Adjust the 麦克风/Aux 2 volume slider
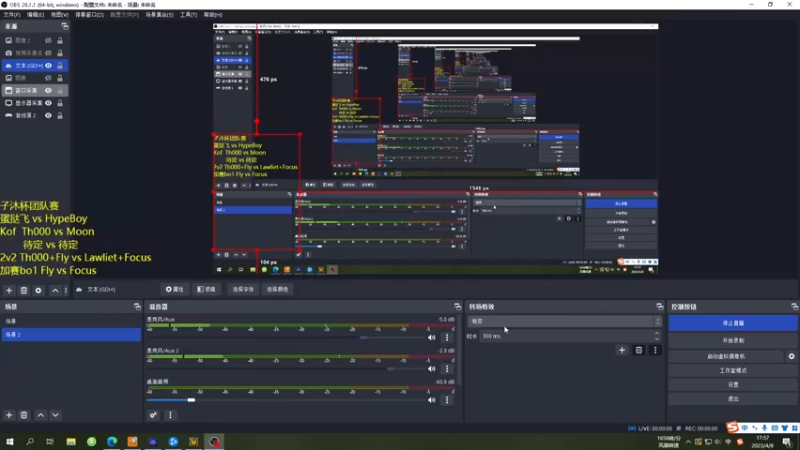Screen dimensions: 800x450 (x=391, y=368)
